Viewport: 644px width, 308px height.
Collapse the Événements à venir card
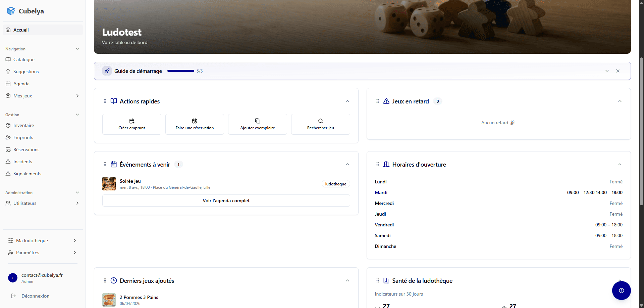coord(347,164)
